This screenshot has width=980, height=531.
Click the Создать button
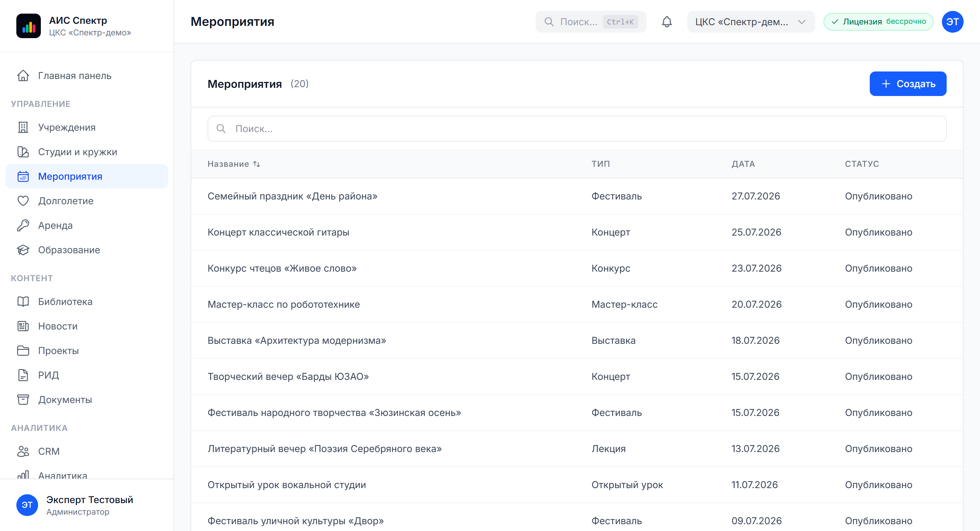[x=908, y=84]
